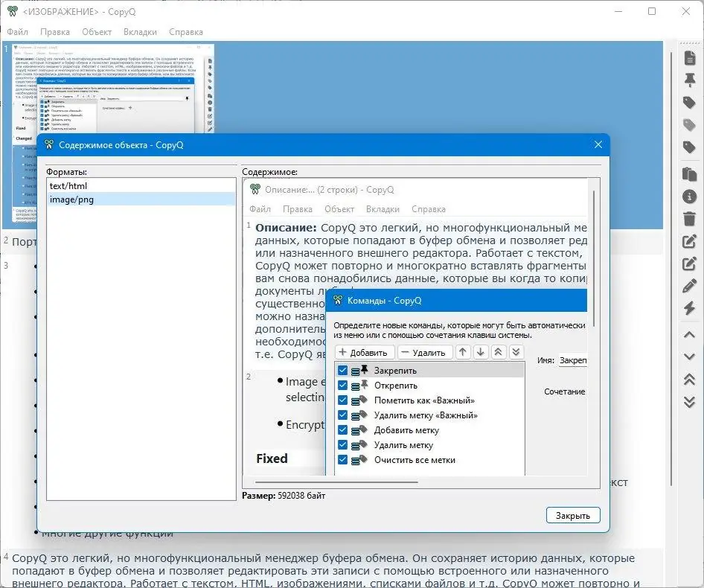
Task: Move item up with single up chevron
Action: 690,335
